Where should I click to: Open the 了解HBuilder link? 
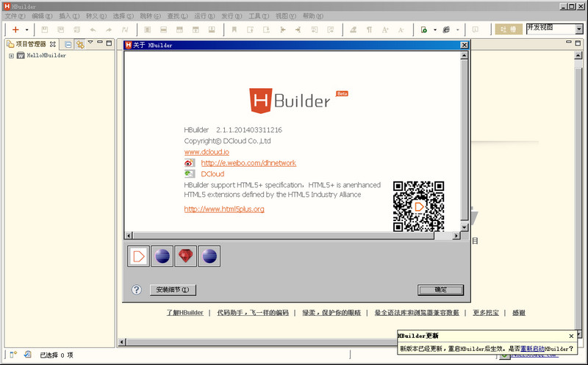click(185, 313)
